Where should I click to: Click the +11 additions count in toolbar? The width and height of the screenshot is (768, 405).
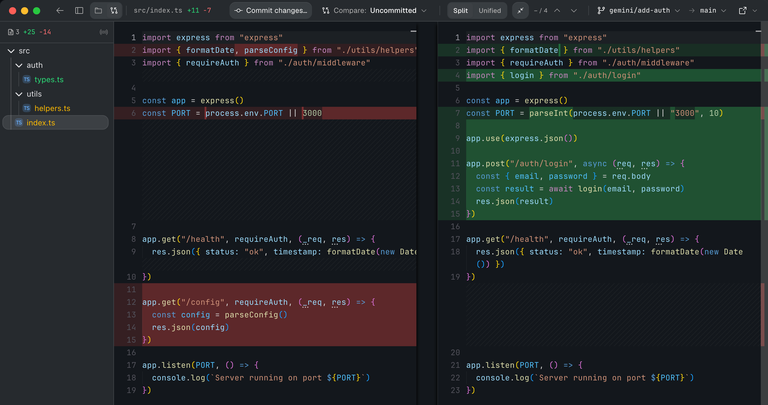point(193,10)
